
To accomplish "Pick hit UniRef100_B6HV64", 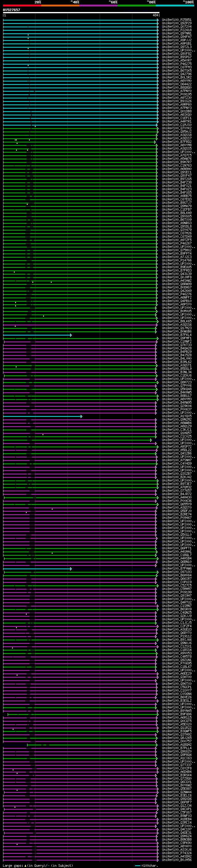I will coord(177,575).
